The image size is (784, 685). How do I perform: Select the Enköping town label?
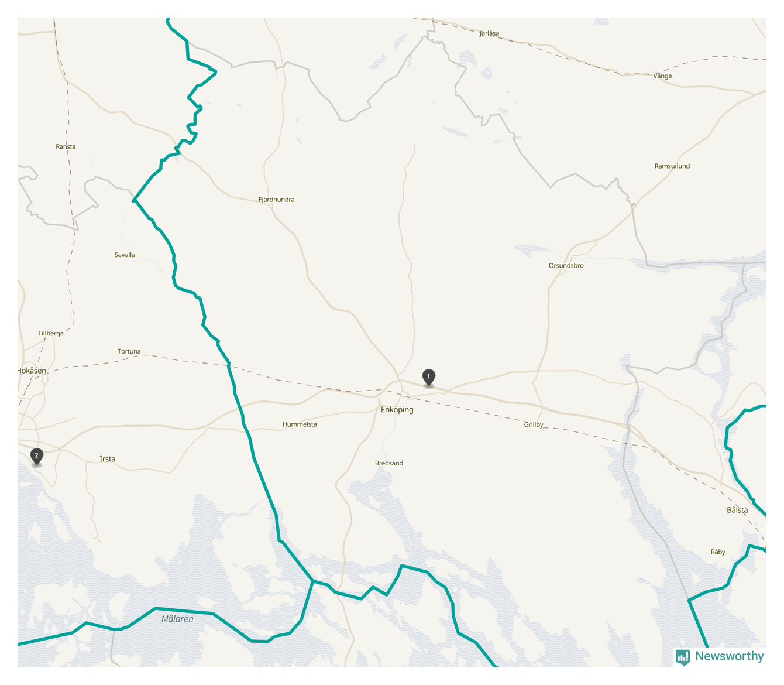pyautogui.click(x=397, y=410)
